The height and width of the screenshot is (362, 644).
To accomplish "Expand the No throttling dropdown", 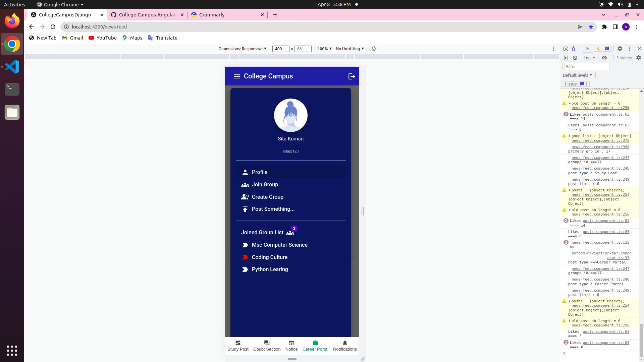I will click(350, 49).
